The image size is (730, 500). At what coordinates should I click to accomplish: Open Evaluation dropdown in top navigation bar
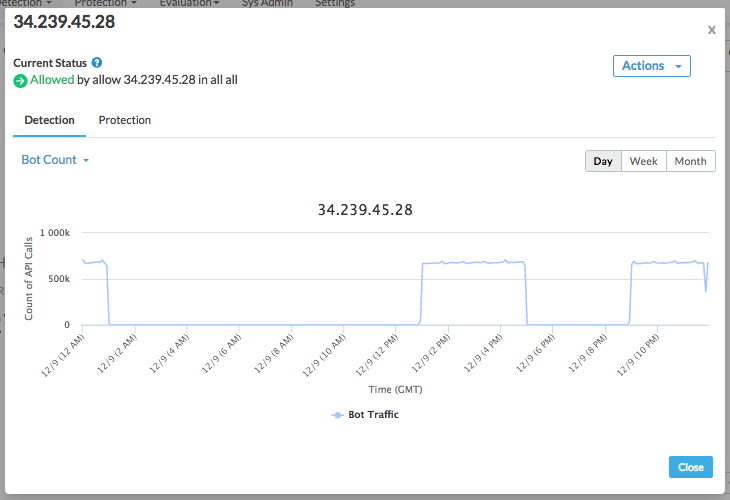(x=190, y=4)
